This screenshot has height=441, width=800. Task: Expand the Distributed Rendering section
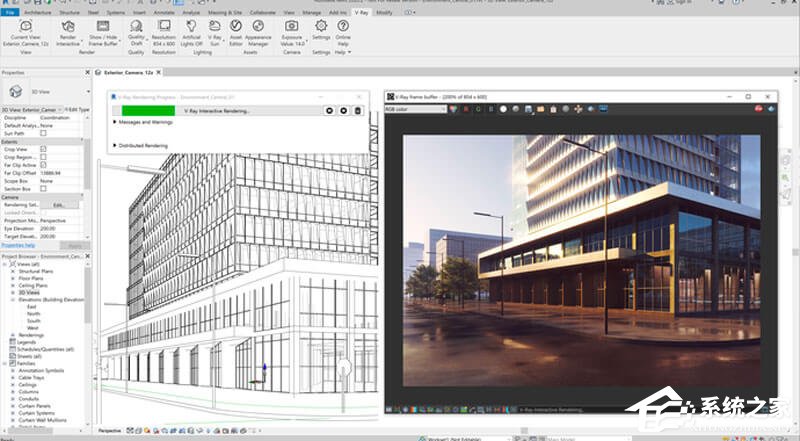pos(140,145)
